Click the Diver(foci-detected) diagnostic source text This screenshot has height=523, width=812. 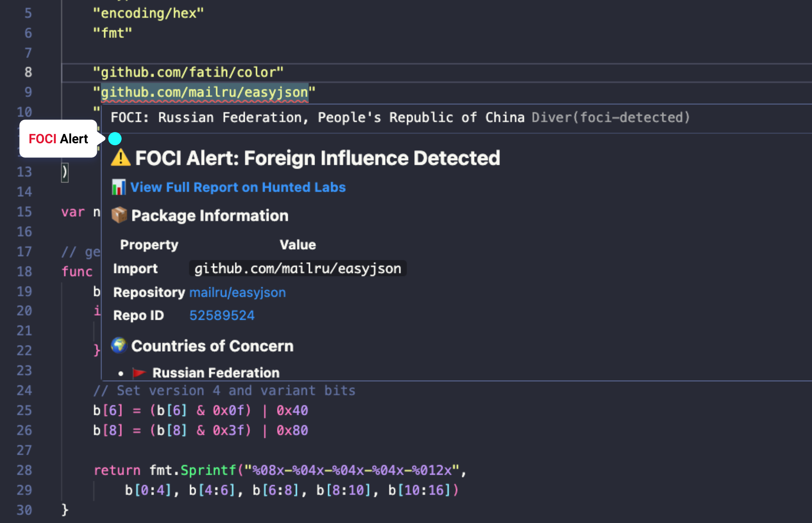point(611,118)
